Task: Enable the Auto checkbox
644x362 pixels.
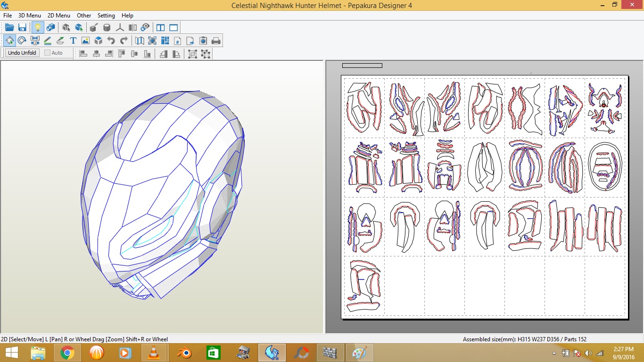Action: coord(48,53)
